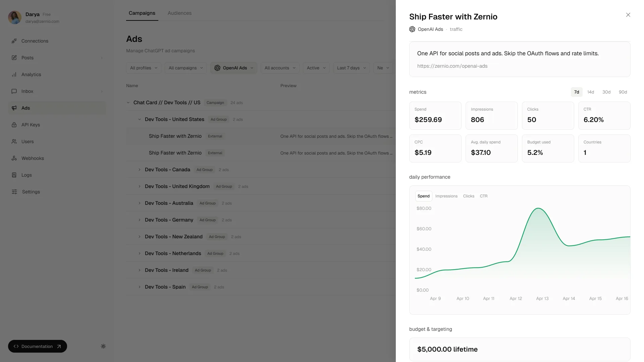Expand Dev Tools - Netherlands ad group
644x362 pixels.
[140, 253]
